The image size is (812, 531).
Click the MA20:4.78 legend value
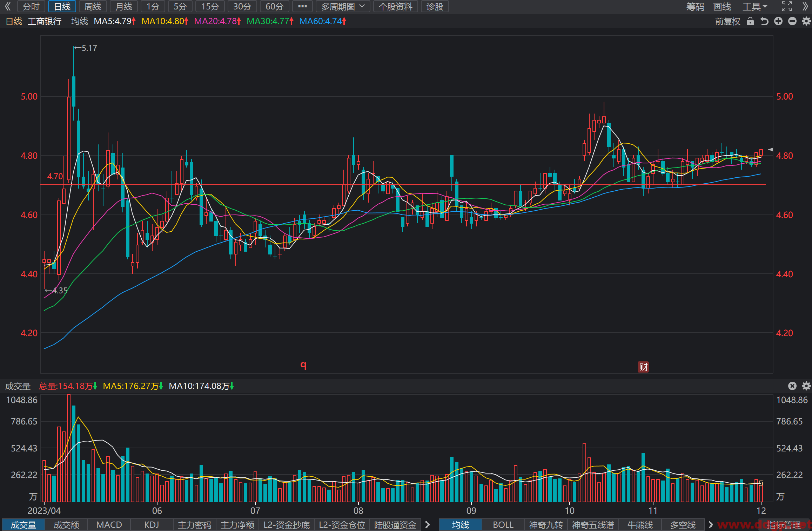point(217,21)
